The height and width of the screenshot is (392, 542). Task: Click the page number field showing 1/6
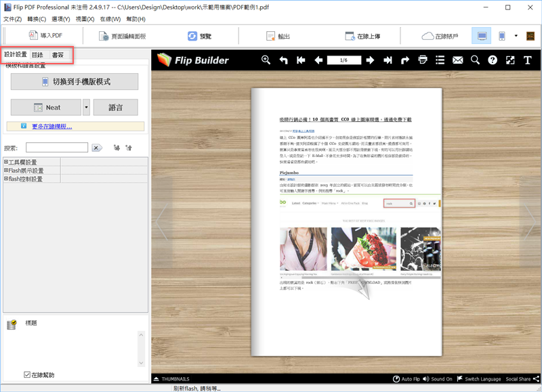point(344,60)
